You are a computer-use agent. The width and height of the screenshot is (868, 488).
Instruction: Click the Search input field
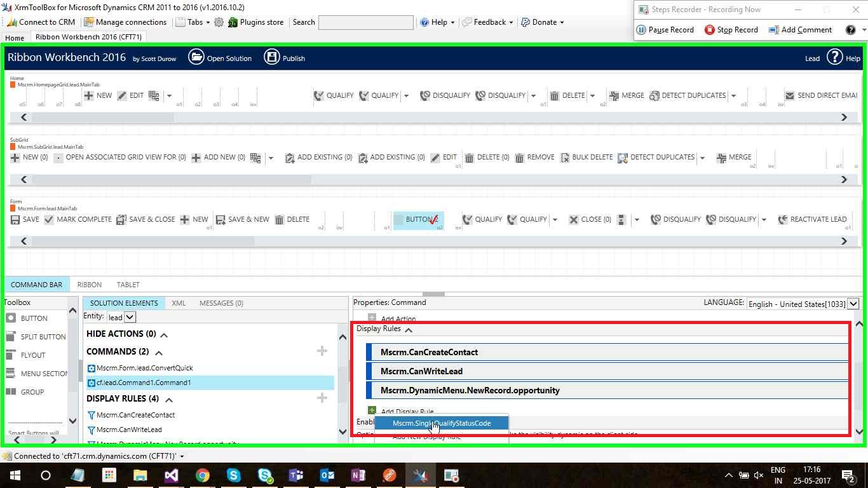tap(365, 22)
